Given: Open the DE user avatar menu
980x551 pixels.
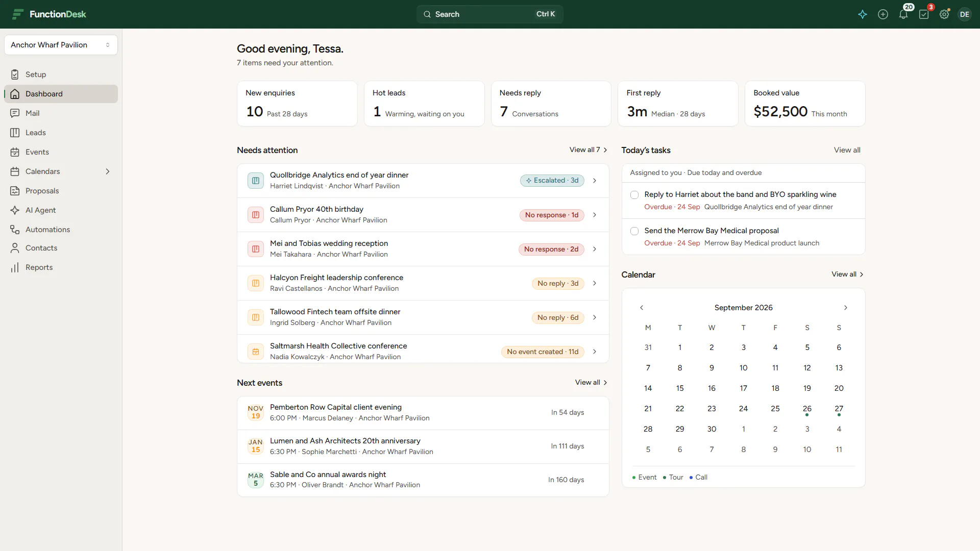Looking at the screenshot, I should coord(965,14).
